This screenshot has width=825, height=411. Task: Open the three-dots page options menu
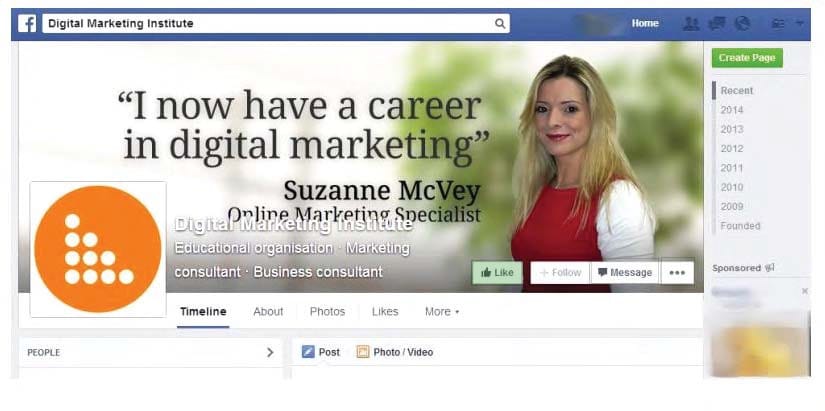677,273
